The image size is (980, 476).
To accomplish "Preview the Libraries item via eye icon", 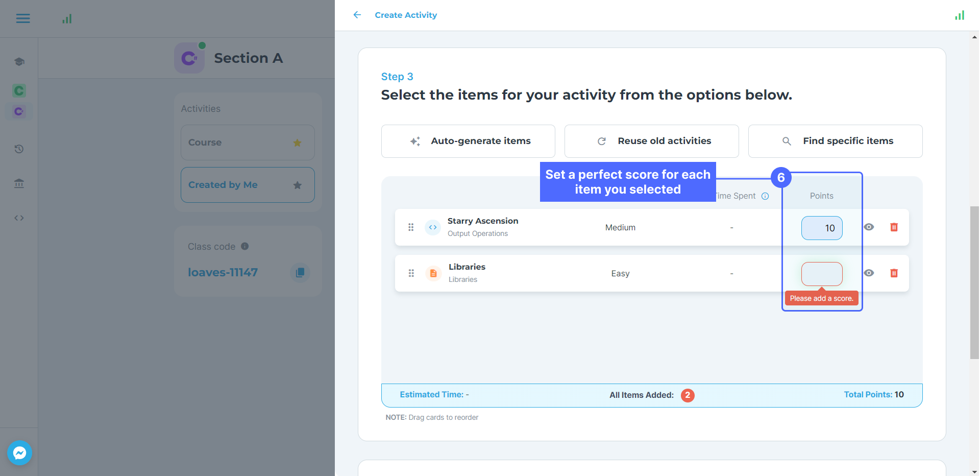I will [x=869, y=273].
